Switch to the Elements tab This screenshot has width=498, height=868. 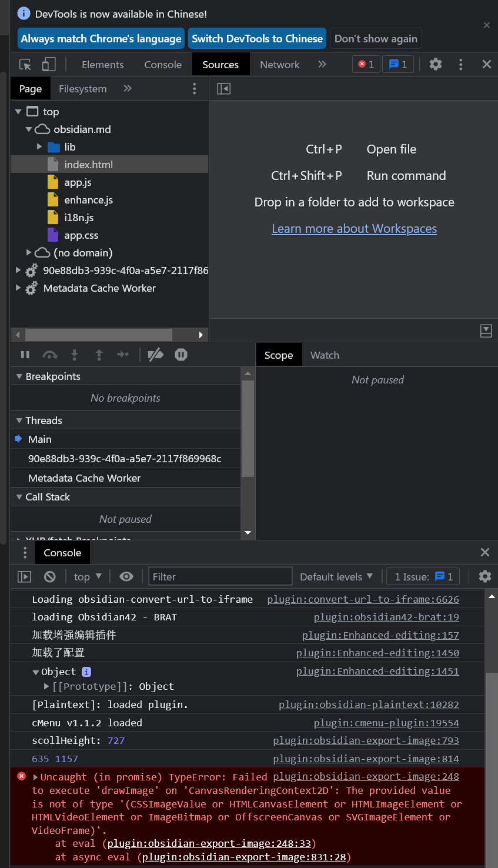(x=102, y=64)
